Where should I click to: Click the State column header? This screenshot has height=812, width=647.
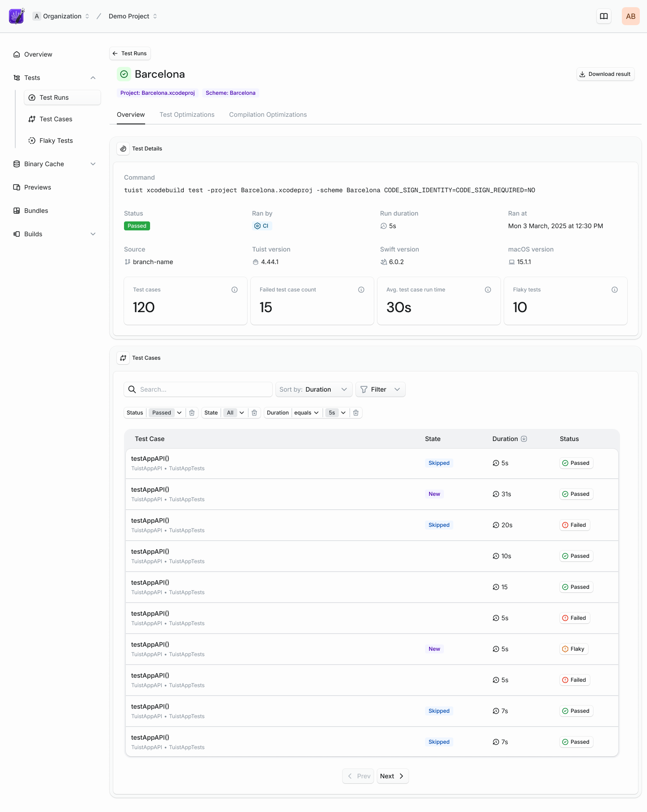[433, 439]
